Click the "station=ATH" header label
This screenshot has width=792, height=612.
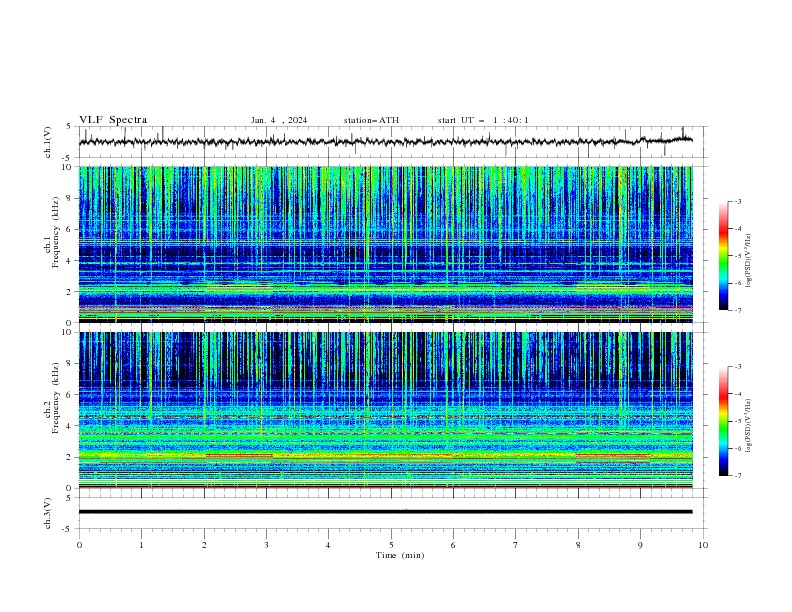pos(371,120)
